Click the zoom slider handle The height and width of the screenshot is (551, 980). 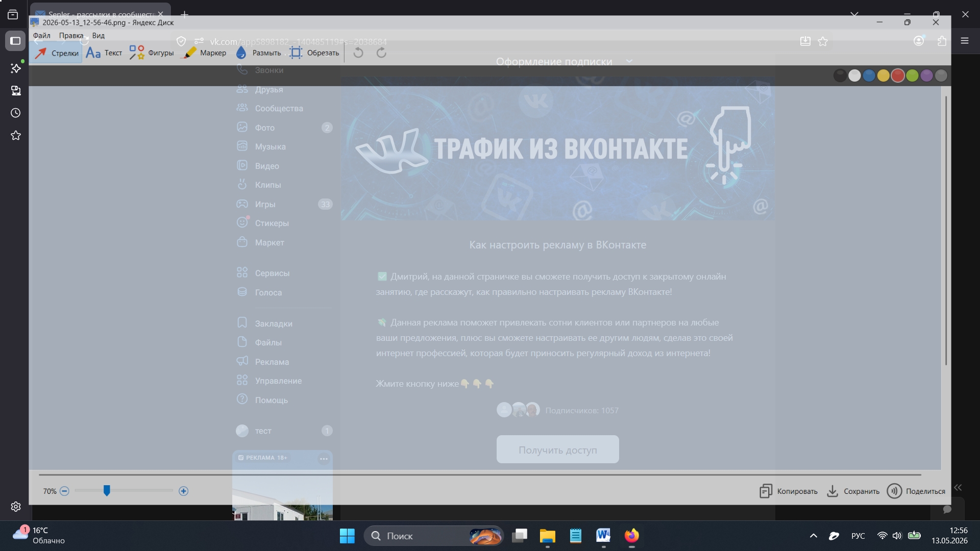point(107,491)
